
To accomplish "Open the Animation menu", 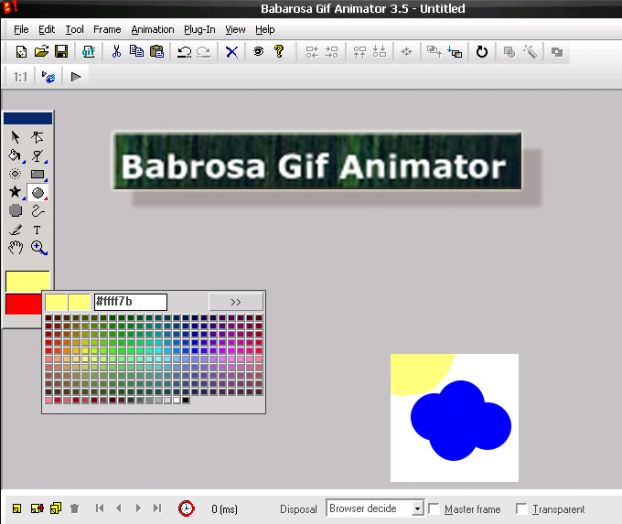I will pyautogui.click(x=153, y=30).
